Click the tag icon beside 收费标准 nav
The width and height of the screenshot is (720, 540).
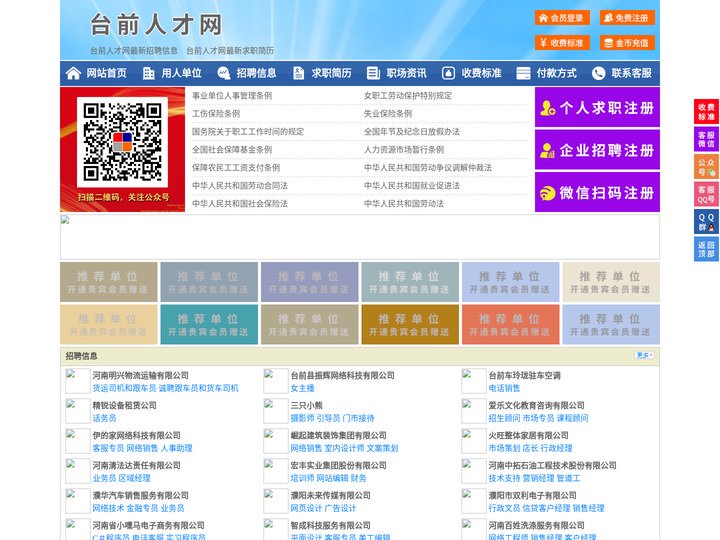pyautogui.click(x=448, y=73)
